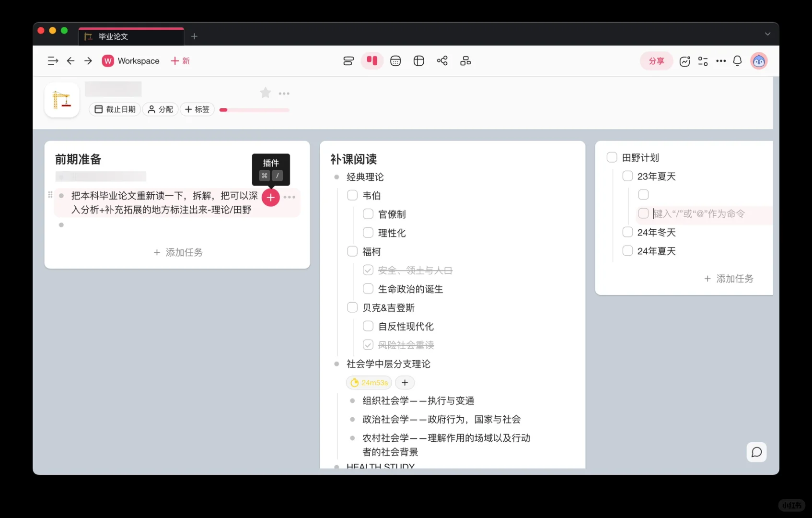
Task: Open the Workspace menu
Action: pyautogui.click(x=130, y=61)
